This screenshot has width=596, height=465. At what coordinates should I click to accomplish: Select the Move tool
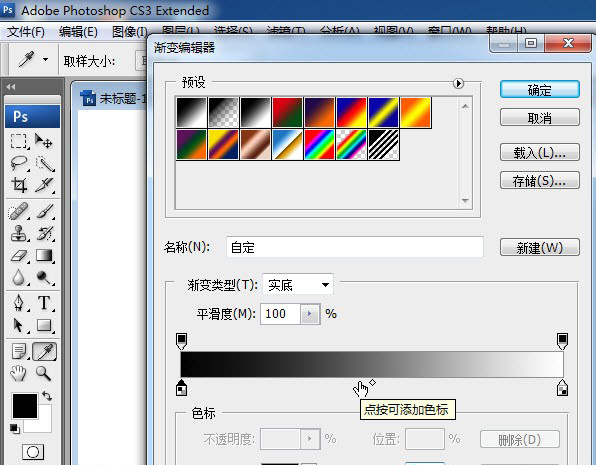(44, 141)
